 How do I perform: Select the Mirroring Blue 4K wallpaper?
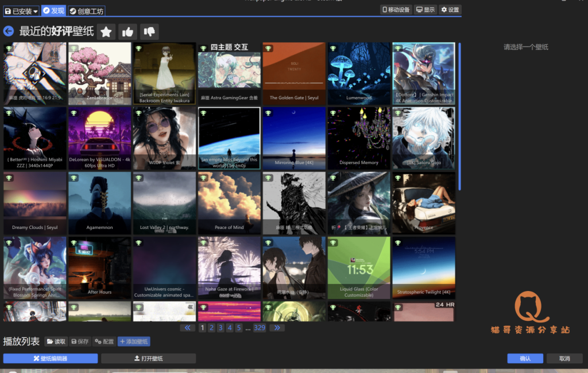294,138
